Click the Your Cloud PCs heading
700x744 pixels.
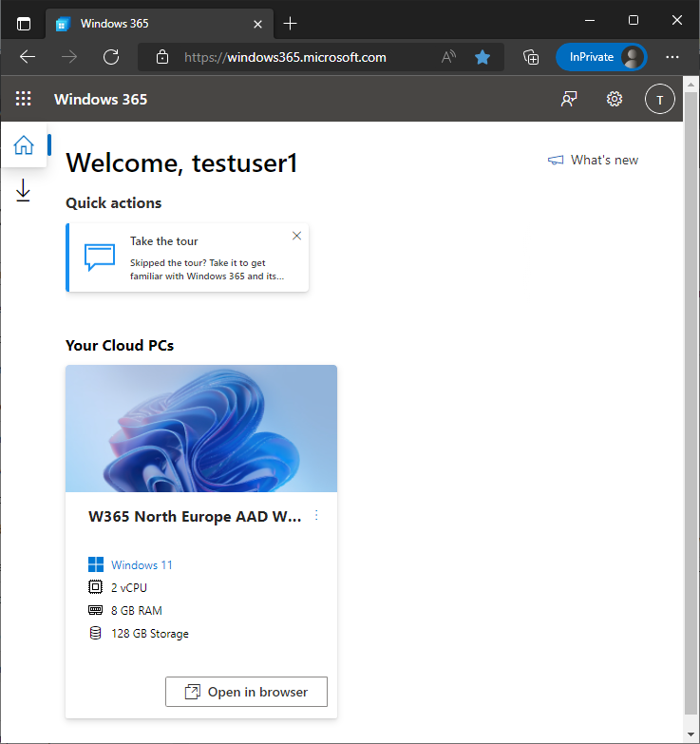[120, 346]
